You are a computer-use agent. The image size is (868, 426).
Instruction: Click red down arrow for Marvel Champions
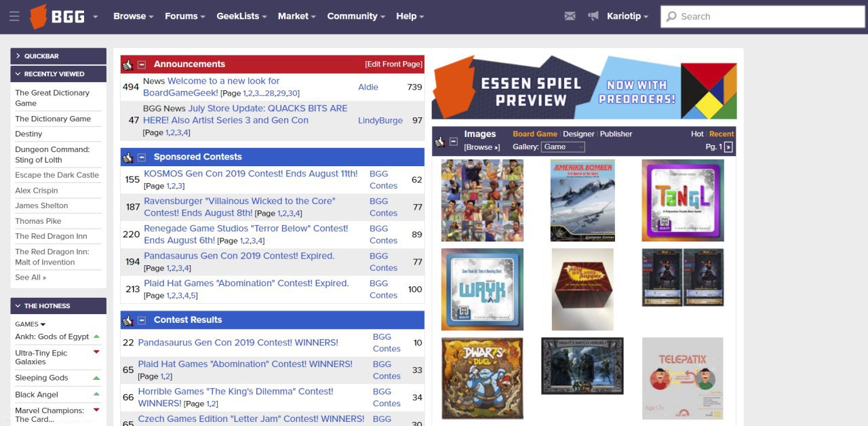click(96, 410)
